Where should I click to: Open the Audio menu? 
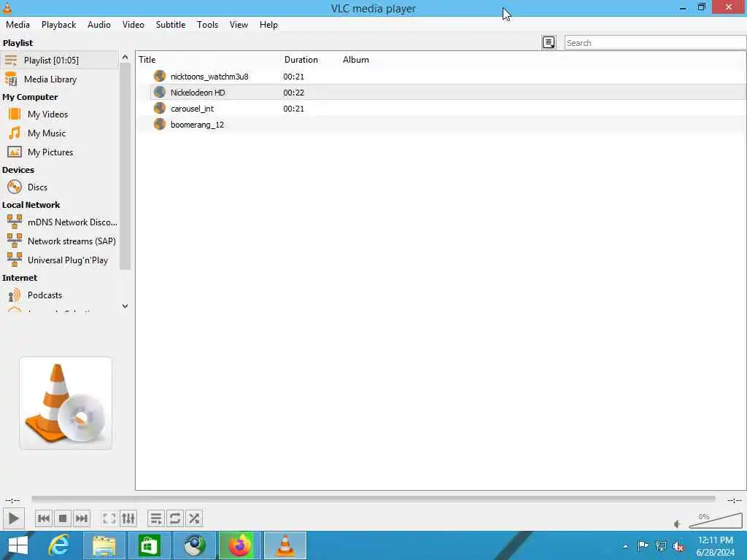tap(99, 25)
